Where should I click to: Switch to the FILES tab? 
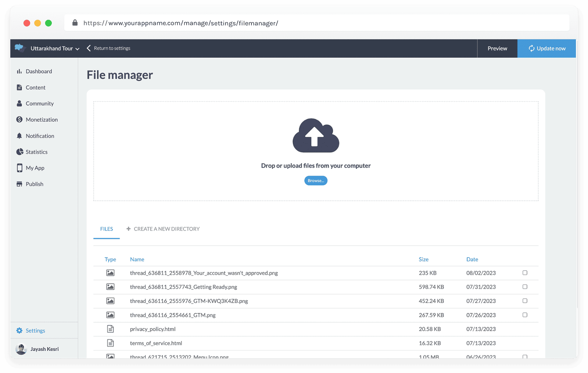tap(107, 229)
